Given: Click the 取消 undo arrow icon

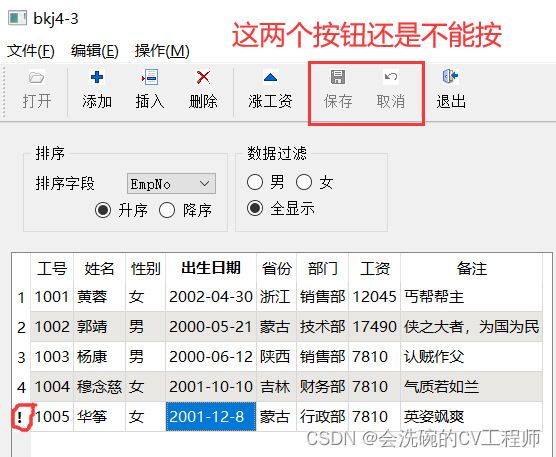Looking at the screenshot, I should tap(391, 77).
